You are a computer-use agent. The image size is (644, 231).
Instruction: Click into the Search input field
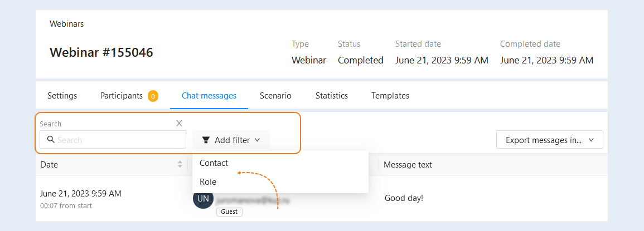click(x=113, y=140)
